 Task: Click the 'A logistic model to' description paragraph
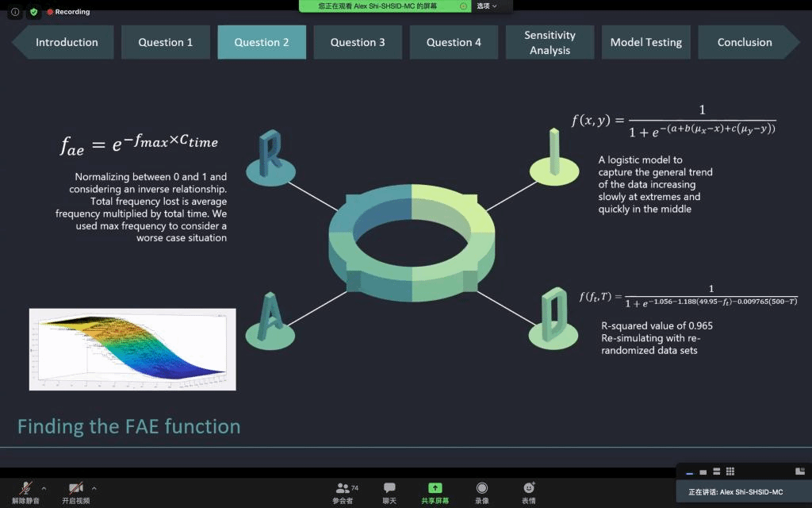[x=655, y=184]
